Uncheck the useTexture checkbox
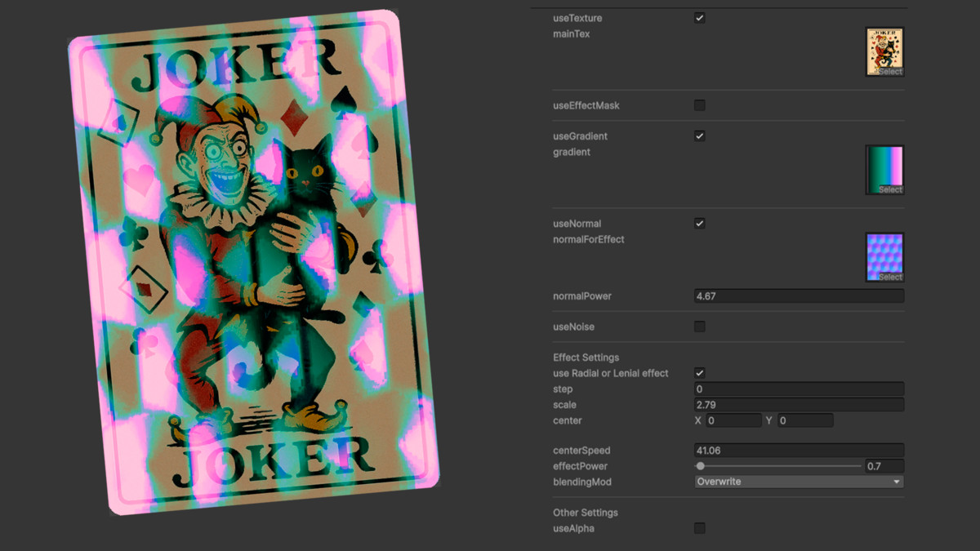Image resolution: width=980 pixels, height=551 pixels. pyautogui.click(x=700, y=18)
